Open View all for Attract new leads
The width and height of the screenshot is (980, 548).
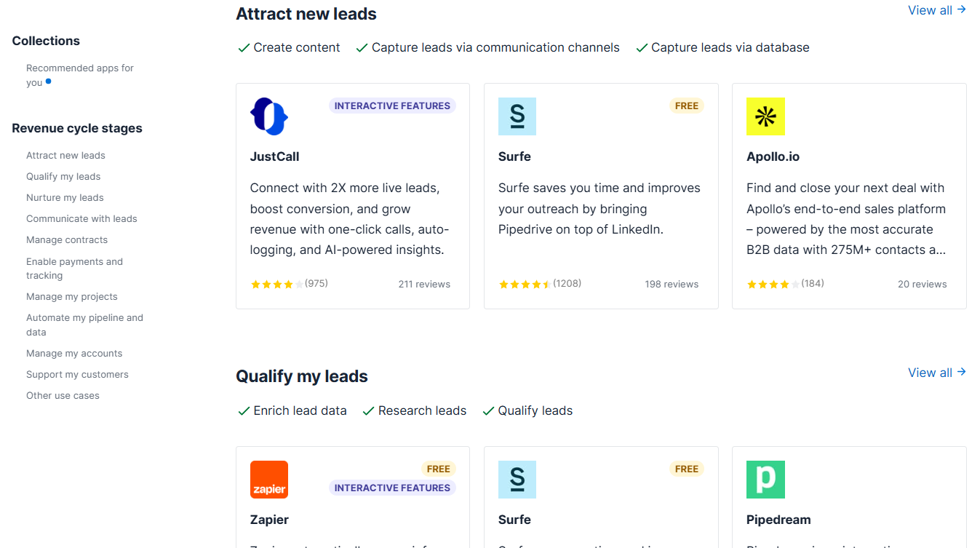(937, 10)
